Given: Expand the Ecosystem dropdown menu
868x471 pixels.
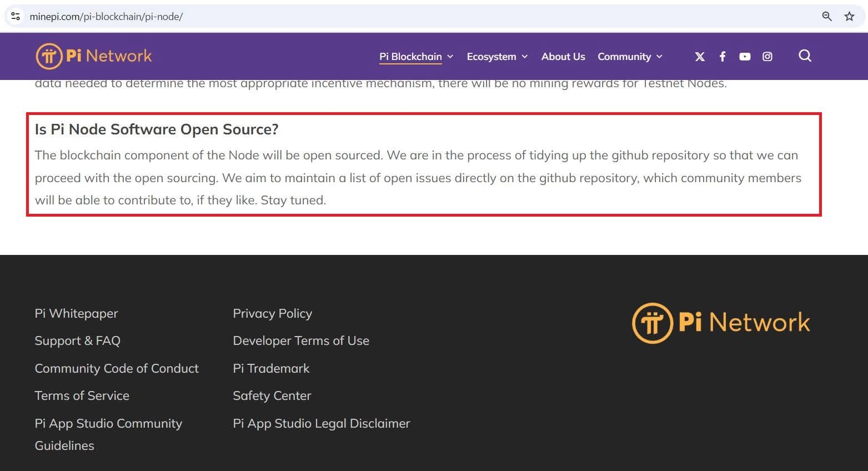Looking at the screenshot, I should (x=496, y=57).
